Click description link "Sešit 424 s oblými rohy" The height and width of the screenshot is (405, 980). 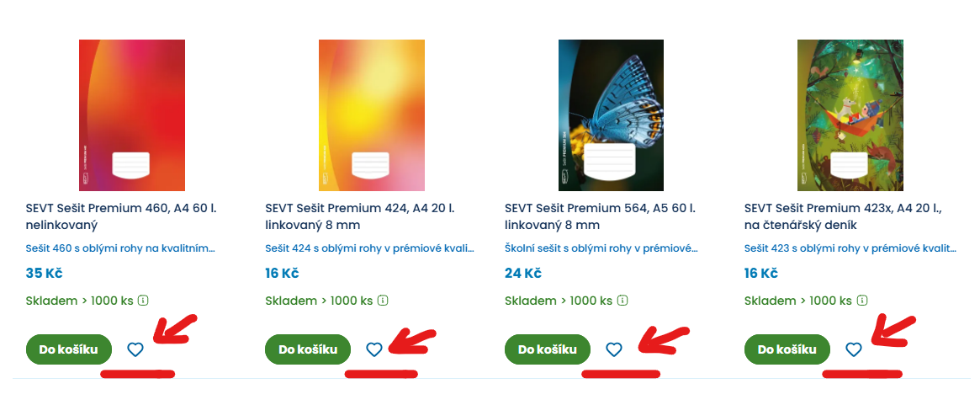pos(369,248)
